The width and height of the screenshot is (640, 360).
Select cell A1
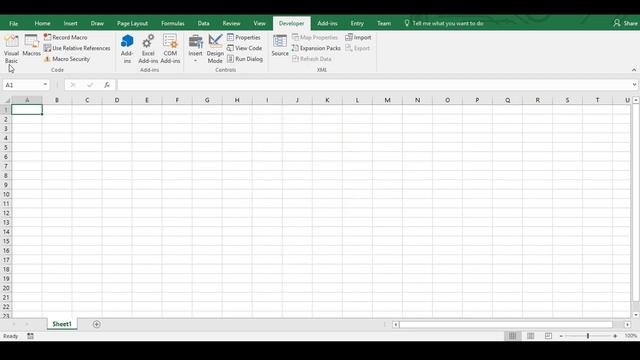pyautogui.click(x=27, y=109)
